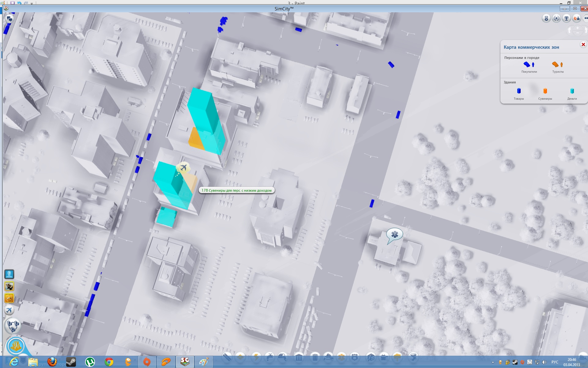Image resolution: width=588 pixels, height=368 pixels.
Task: Open the Roads build menu
Action: [227, 357]
